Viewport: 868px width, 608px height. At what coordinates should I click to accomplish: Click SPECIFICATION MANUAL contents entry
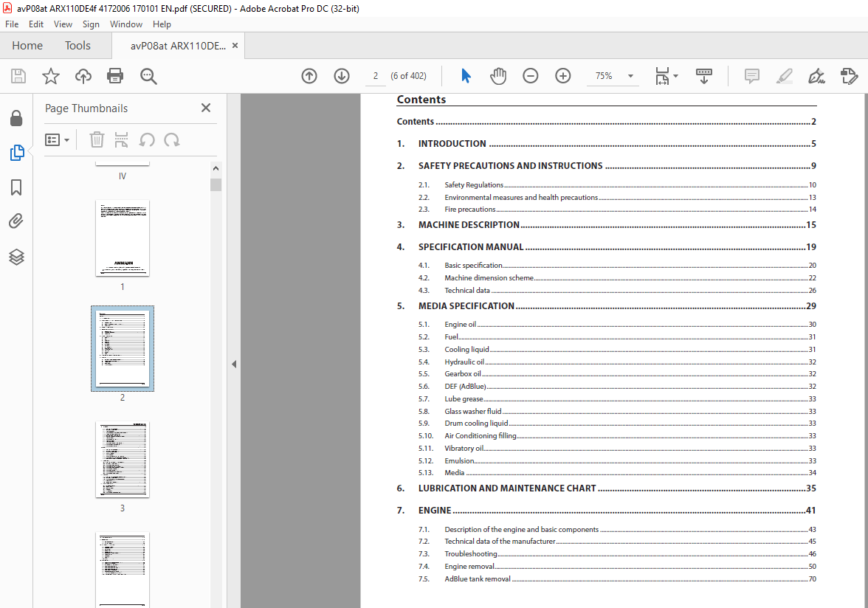pyautogui.click(x=606, y=246)
